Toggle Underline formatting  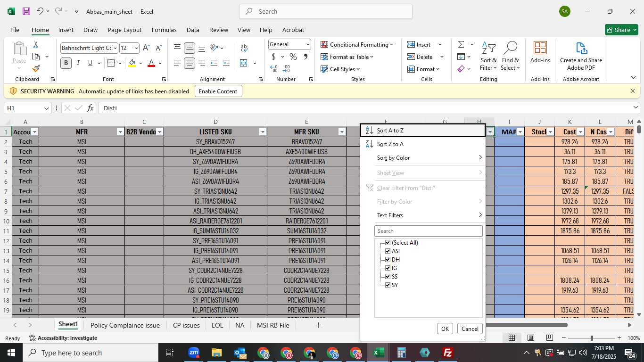point(90,63)
